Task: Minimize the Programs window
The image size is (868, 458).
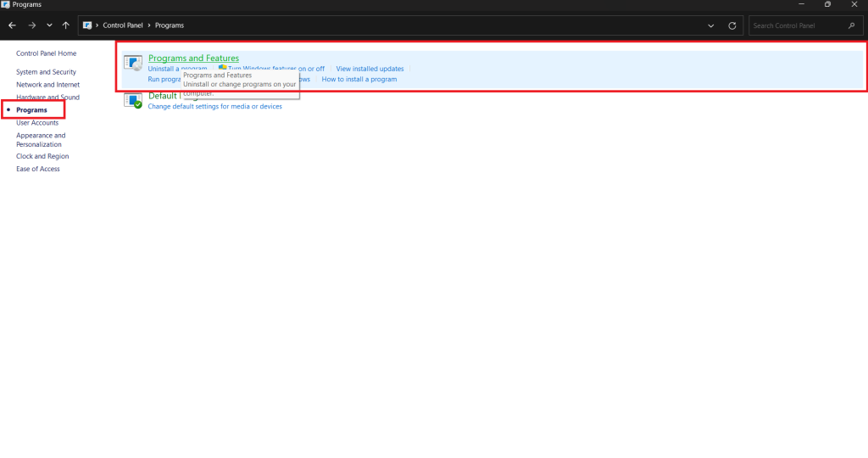Action: pos(801,4)
